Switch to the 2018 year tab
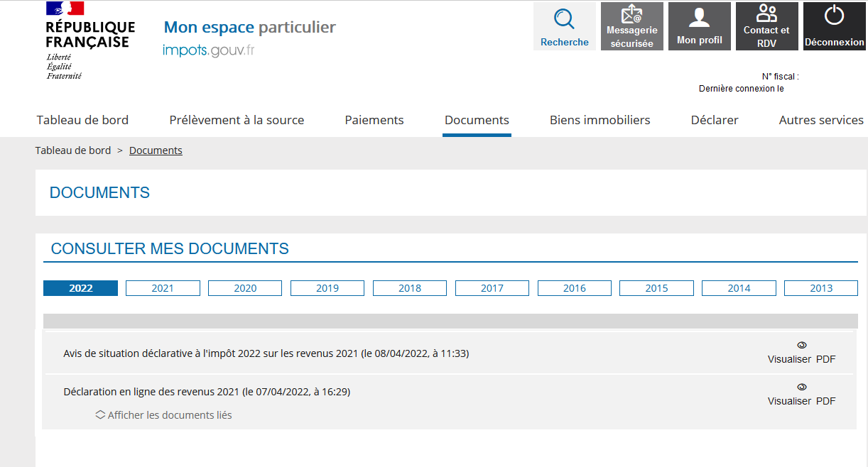This screenshot has height=467, width=868. point(410,288)
